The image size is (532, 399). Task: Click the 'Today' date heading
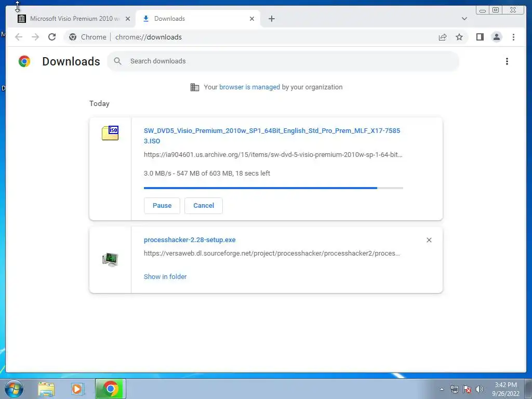pos(99,103)
